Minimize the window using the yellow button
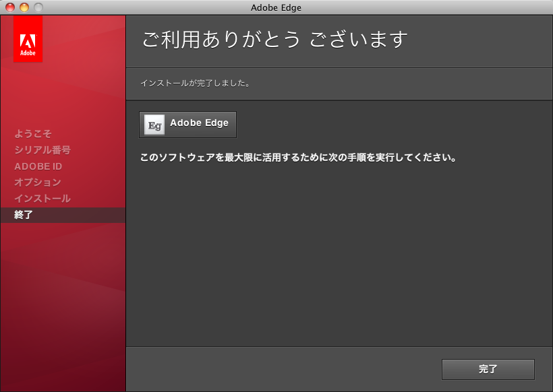The image size is (553, 392). (24, 7)
